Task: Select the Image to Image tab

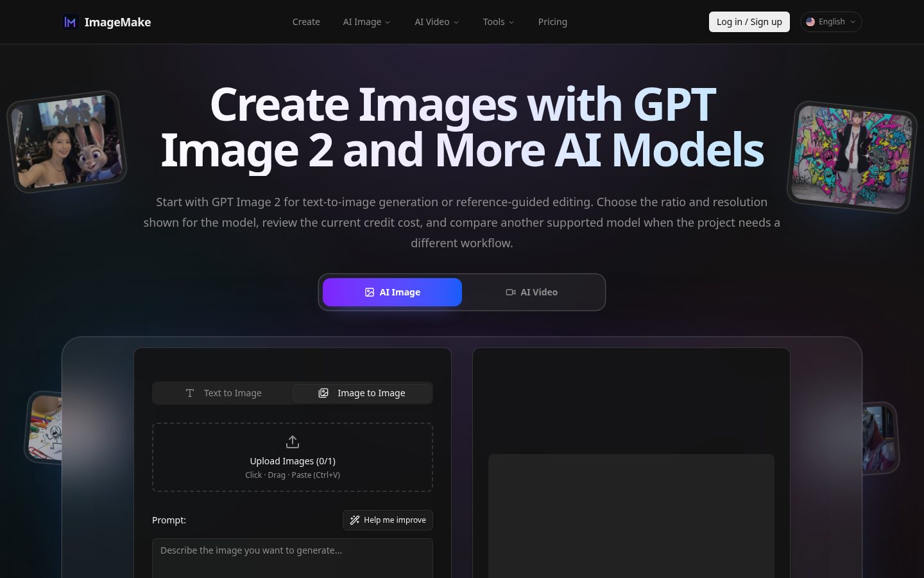Action: (x=362, y=393)
